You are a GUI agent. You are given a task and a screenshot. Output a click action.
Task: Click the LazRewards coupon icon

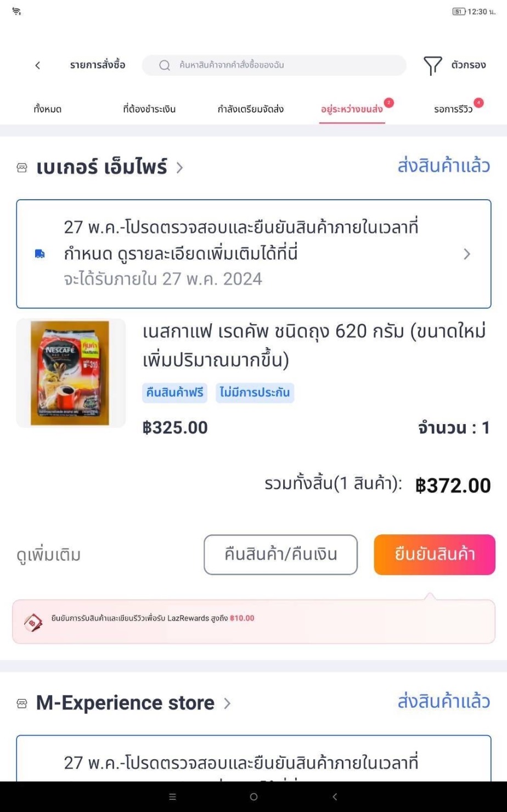(33, 622)
